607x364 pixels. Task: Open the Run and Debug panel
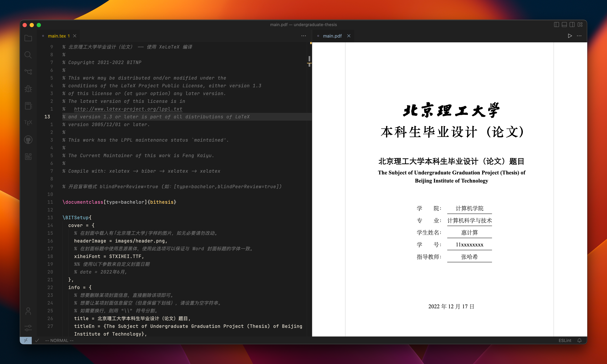tap(28, 89)
